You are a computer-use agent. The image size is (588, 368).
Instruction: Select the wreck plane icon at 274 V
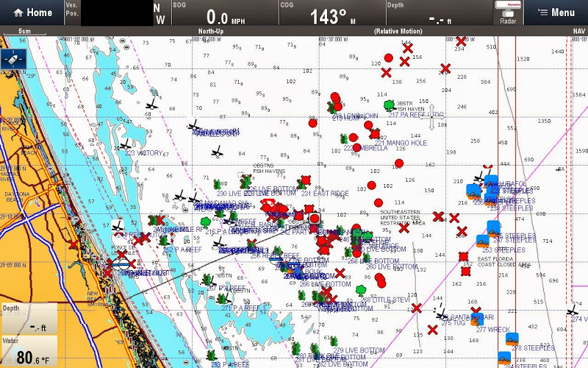[x=573, y=311]
